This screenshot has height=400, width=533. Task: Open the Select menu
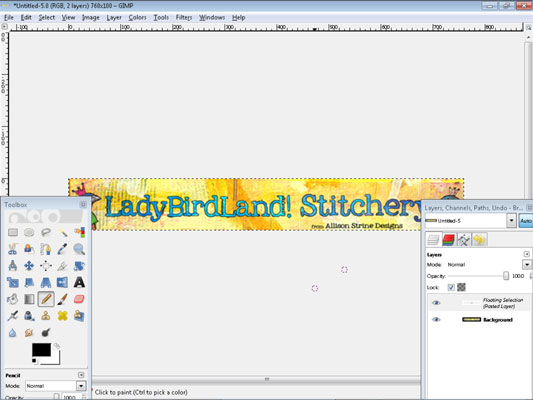tap(47, 17)
